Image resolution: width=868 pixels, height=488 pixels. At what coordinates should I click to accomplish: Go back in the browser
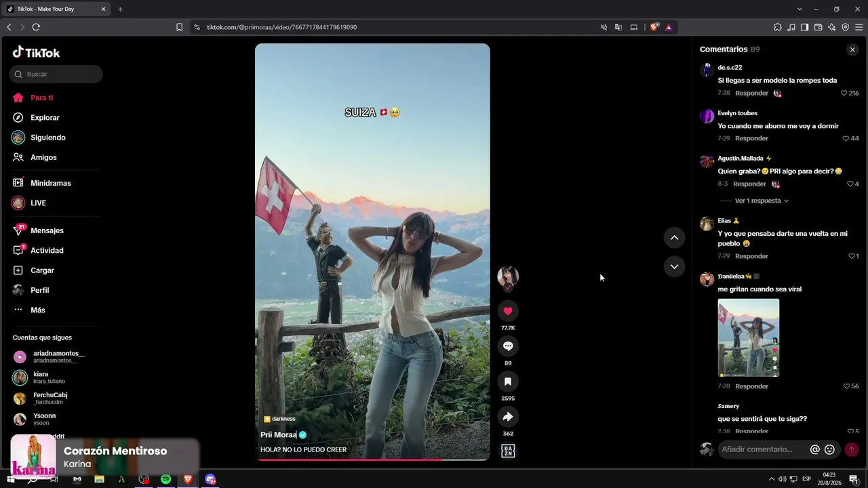click(9, 27)
